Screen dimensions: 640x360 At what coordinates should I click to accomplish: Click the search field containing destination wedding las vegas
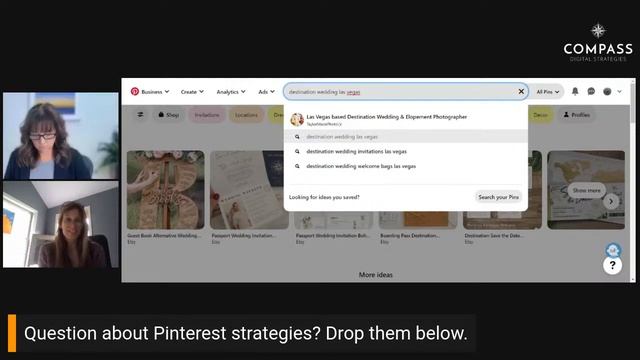click(406, 92)
